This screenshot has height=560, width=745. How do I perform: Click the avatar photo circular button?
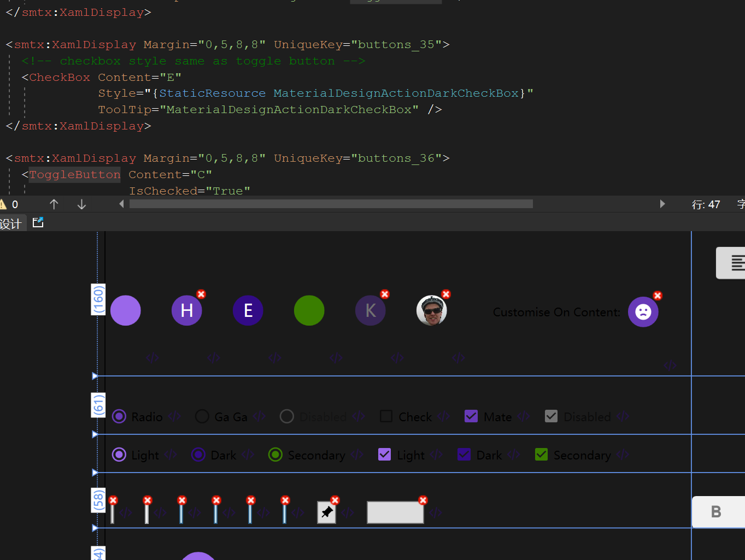pos(432,310)
